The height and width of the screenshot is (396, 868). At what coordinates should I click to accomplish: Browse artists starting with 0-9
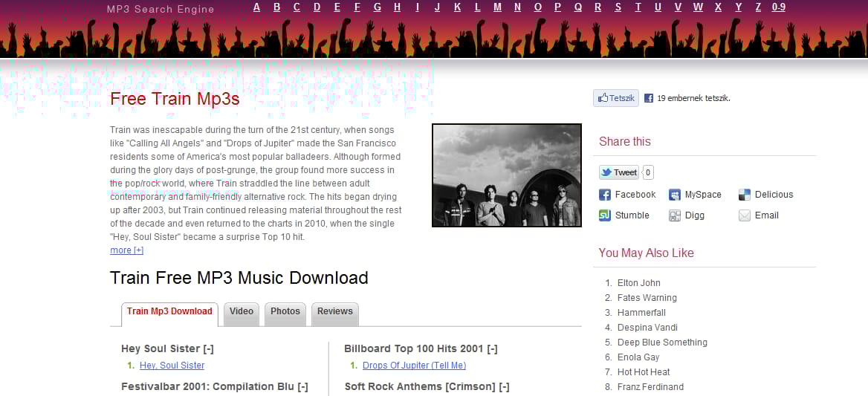(778, 7)
